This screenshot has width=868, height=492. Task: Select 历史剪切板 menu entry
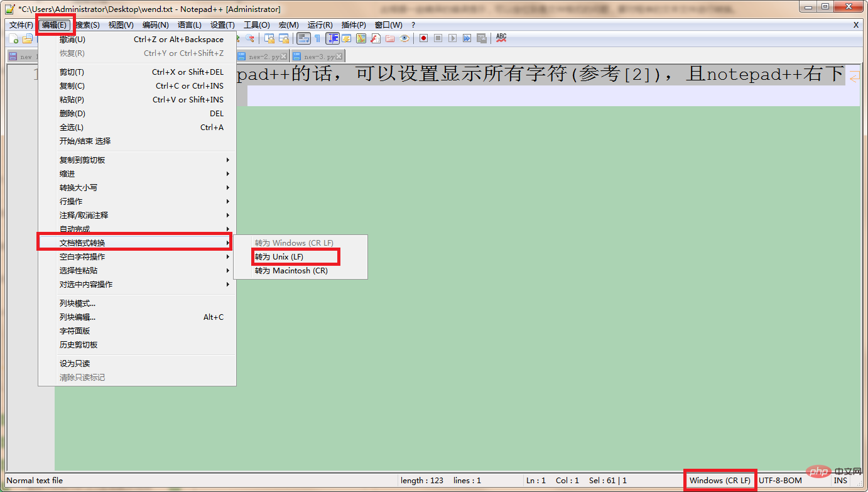[137, 345]
